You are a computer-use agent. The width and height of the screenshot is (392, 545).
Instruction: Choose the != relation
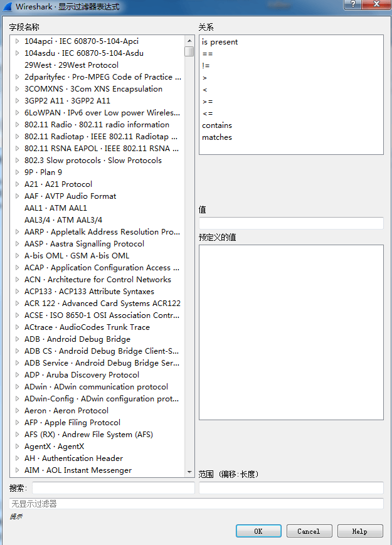[x=206, y=66]
